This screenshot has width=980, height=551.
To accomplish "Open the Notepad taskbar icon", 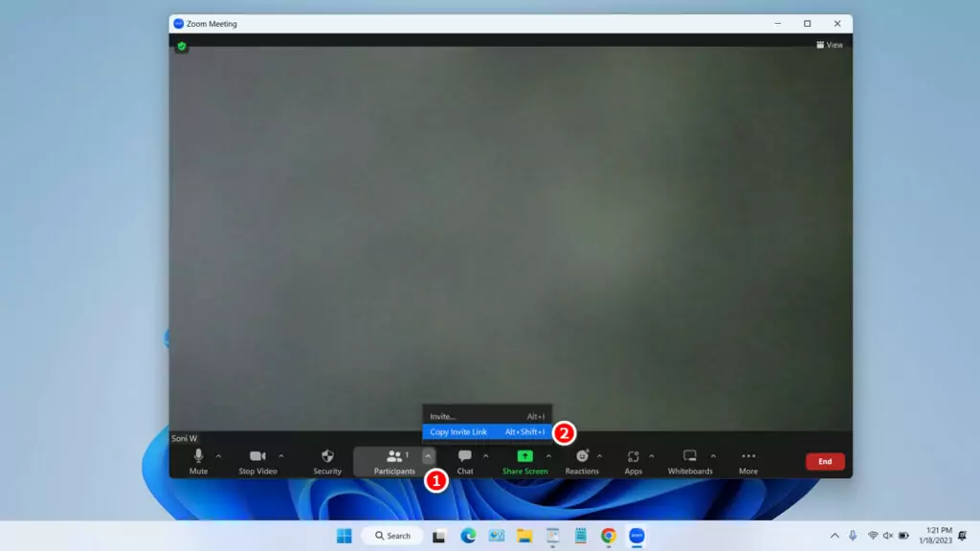I will (581, 536).
